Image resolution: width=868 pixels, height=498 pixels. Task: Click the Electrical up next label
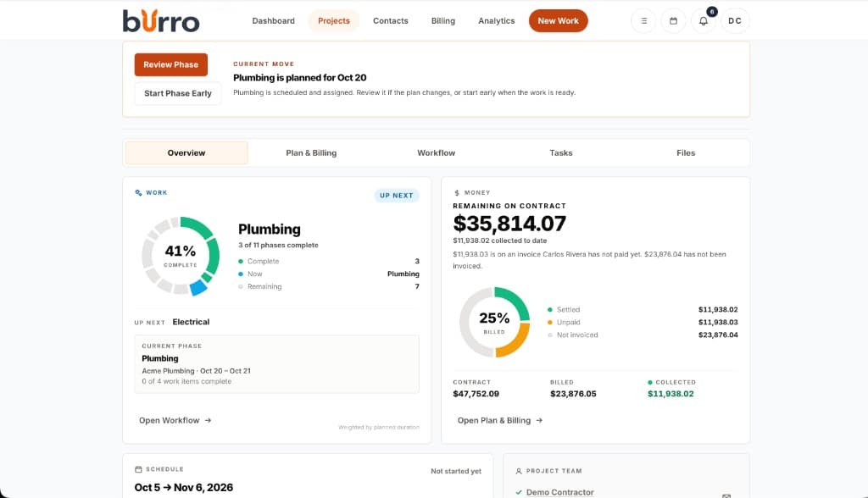coord(191,322)
